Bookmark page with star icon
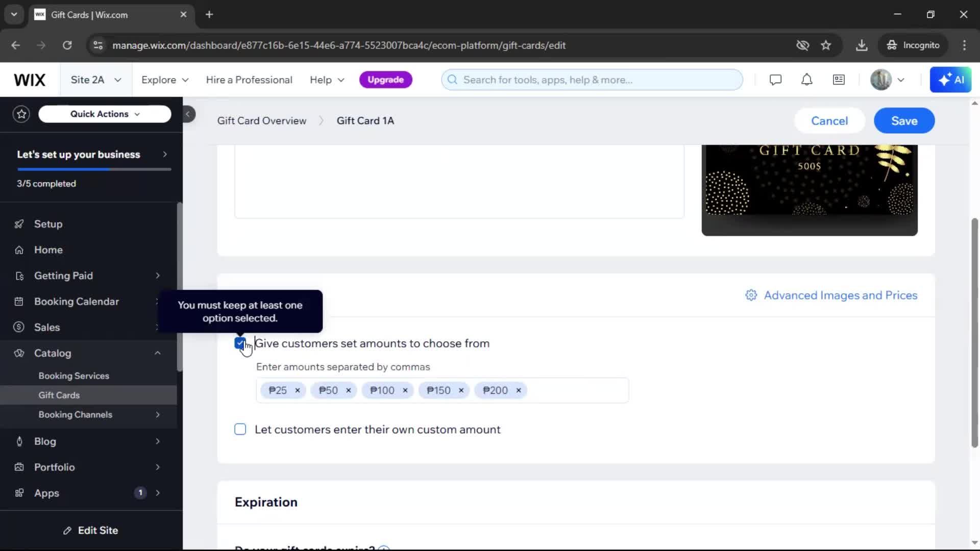 tap(826, 45)
